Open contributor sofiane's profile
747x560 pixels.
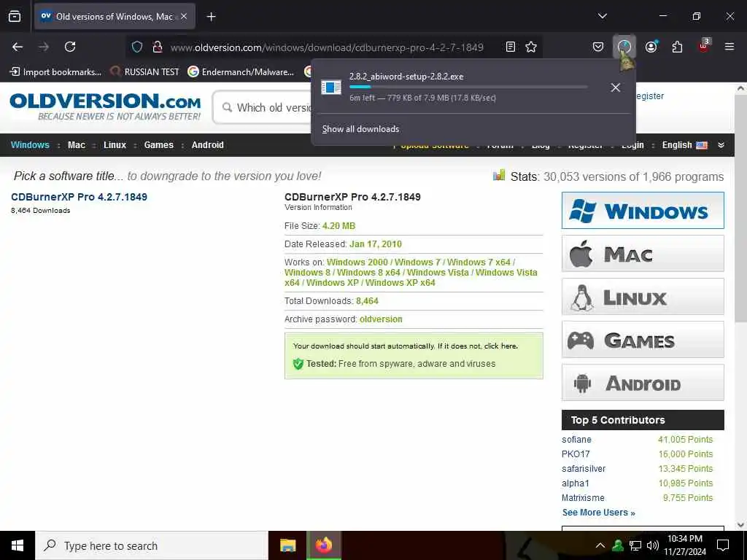tap(576, 440)
